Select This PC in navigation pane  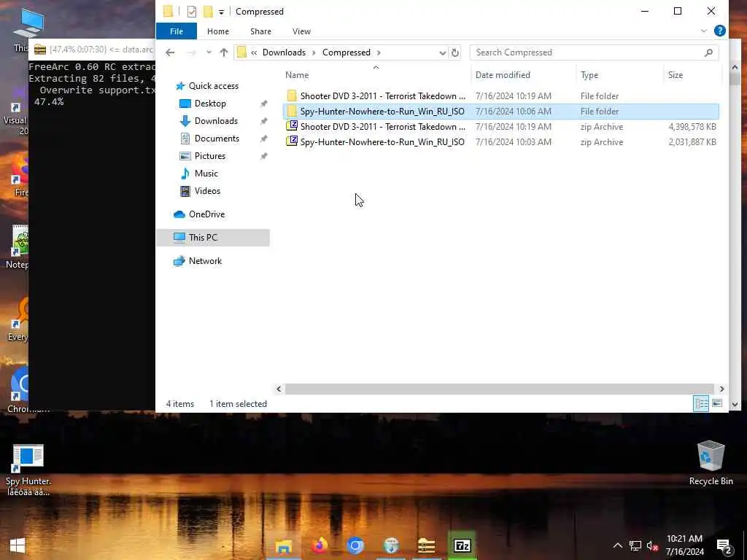tap(203, 238)
